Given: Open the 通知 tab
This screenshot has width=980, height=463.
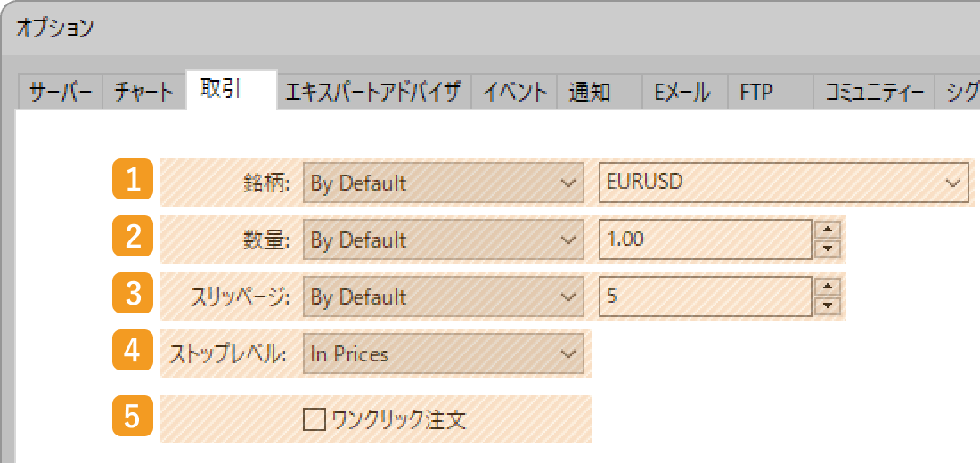Looking at the screenshot, I should pyautogui.click(x=600, y=93).
